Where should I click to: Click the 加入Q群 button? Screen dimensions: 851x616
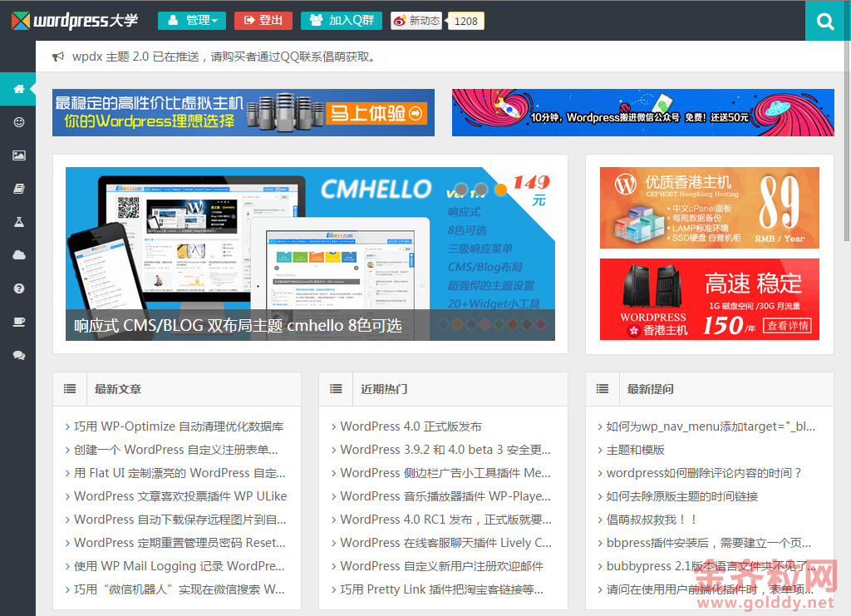[x=342, y=21]
